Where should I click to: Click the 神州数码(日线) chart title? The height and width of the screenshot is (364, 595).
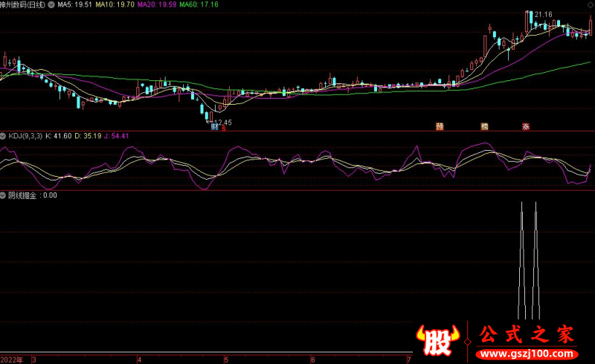22,4
